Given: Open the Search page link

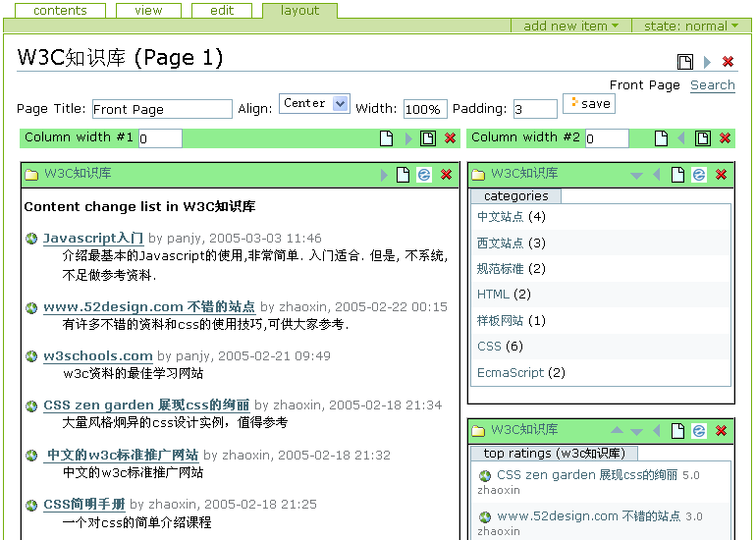Looking at the screenshot, I should point(712,85).
